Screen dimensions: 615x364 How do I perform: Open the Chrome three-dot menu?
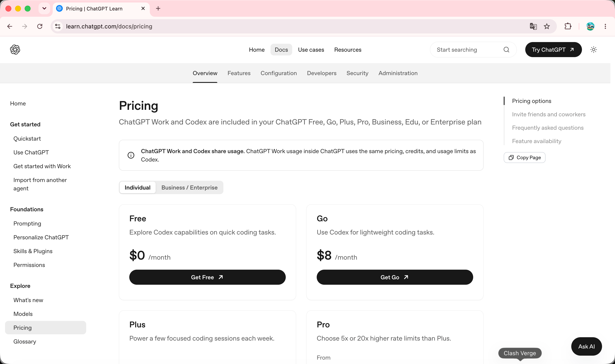(605, 26)
